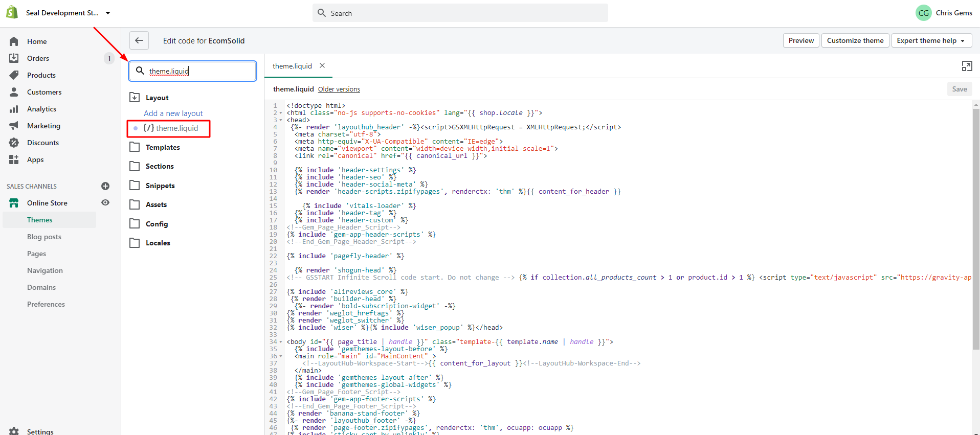The width and height of the screenshot is (980, 435).
Task: Focus the theme.liquid file search field
Action: click(x=192, y=71)
